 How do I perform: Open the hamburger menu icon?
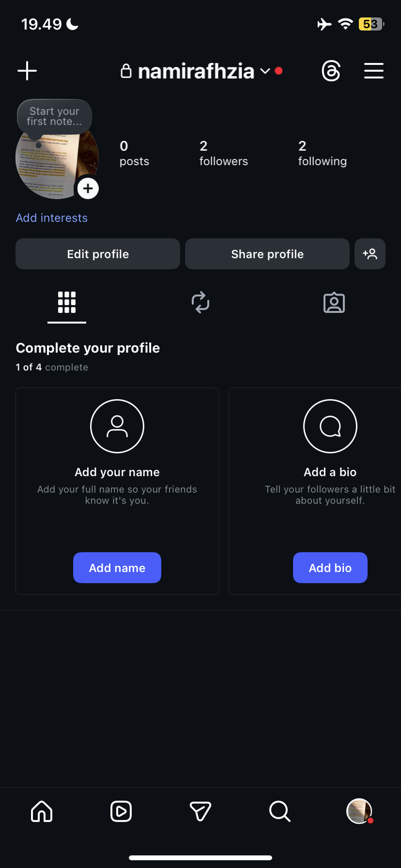pyautogui.click(x=374, y=71)
